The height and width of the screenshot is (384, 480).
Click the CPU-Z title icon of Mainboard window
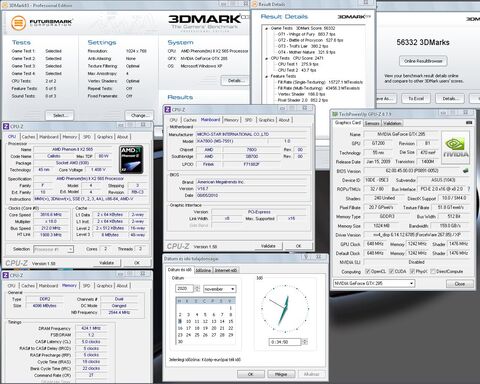pos(168,109)
